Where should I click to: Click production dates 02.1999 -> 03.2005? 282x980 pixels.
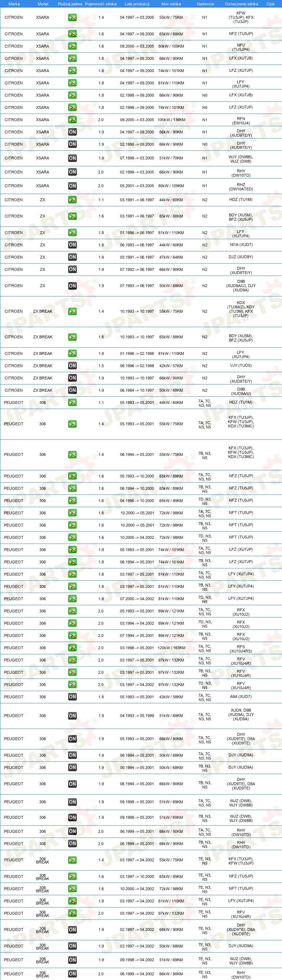pos(137,172)
